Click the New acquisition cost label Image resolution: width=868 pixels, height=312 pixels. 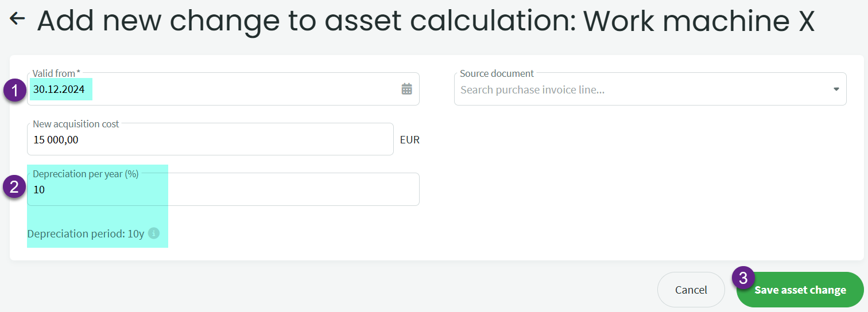coord(76,124)
